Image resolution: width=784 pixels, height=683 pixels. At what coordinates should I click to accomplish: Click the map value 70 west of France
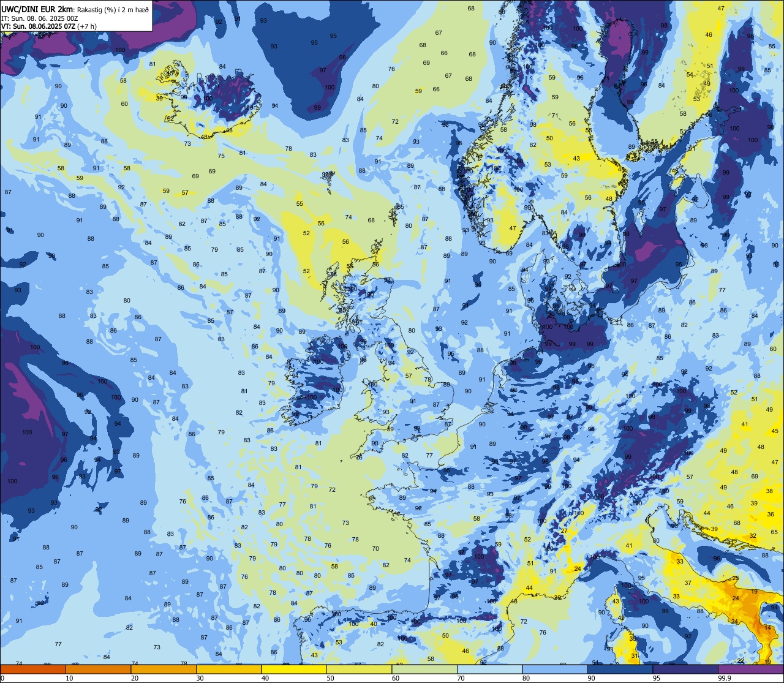[375, 549]
